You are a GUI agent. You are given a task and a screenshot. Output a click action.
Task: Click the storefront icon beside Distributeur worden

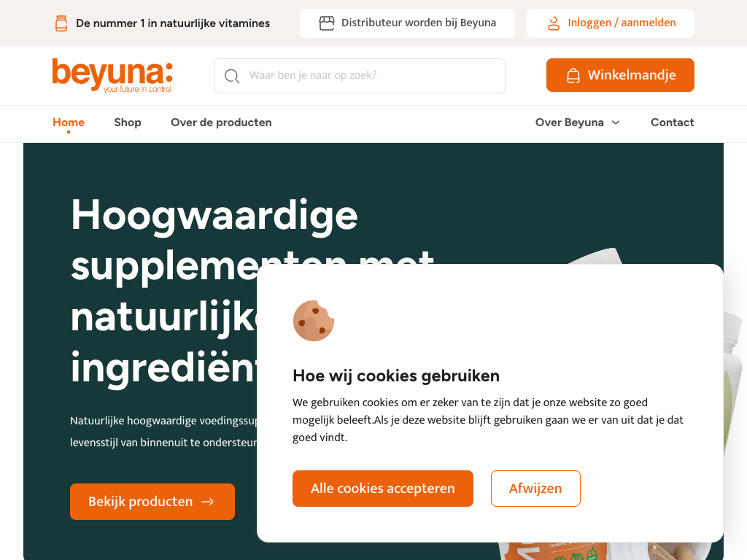click(x=326, y=23)
